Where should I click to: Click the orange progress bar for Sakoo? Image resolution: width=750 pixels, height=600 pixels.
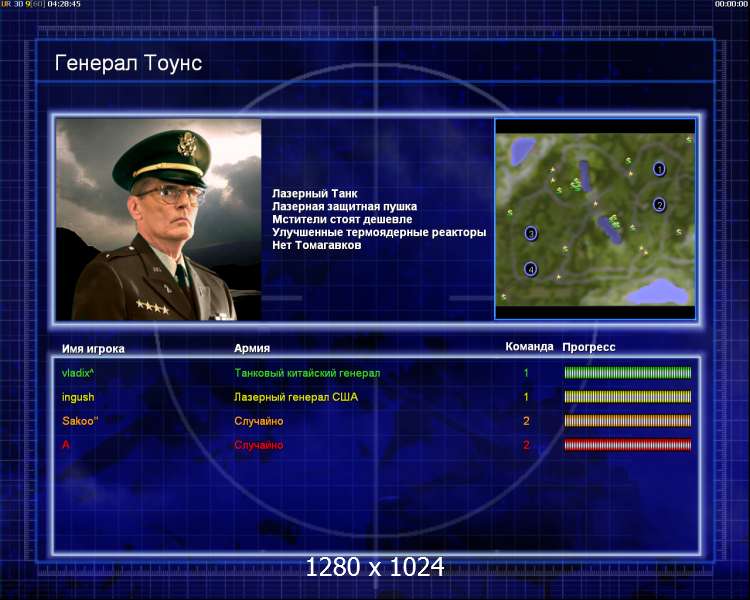(x=628, y=421)
